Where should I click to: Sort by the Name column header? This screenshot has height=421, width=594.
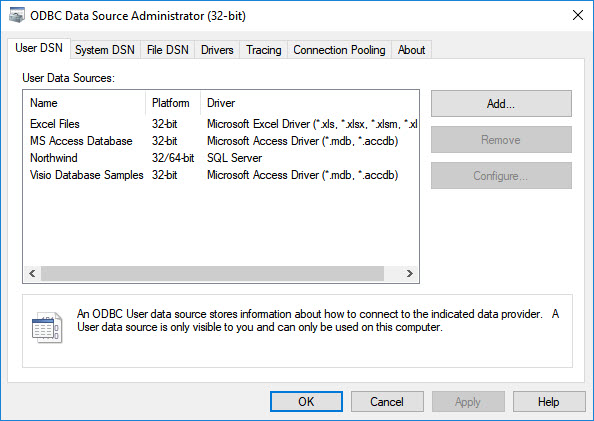(84, 103)
